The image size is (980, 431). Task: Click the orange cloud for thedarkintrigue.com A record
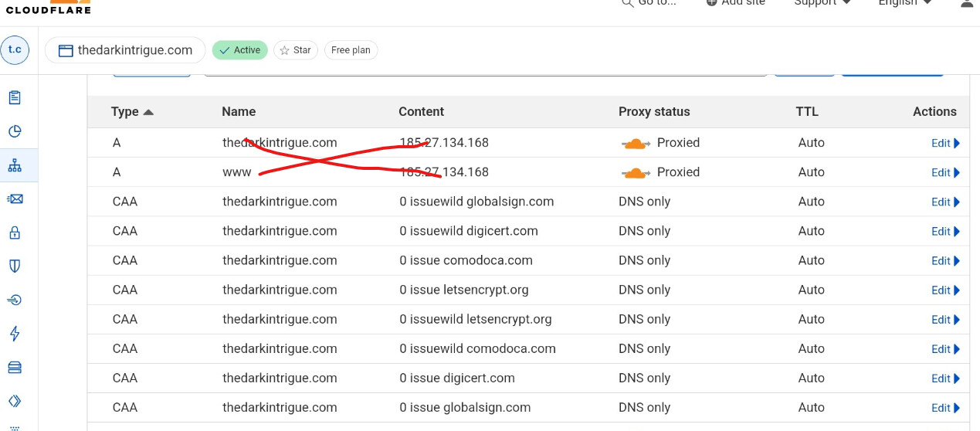tap(636, 143)
